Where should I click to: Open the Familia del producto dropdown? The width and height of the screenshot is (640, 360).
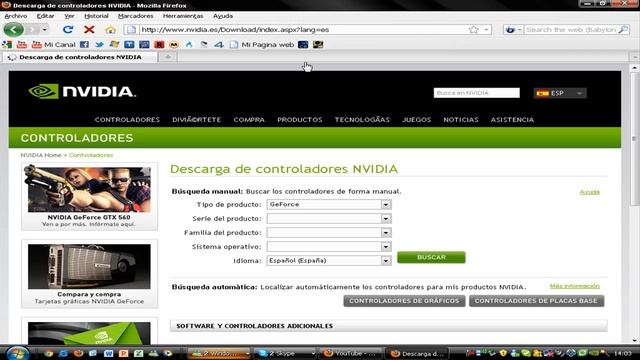tap(329, 233)
